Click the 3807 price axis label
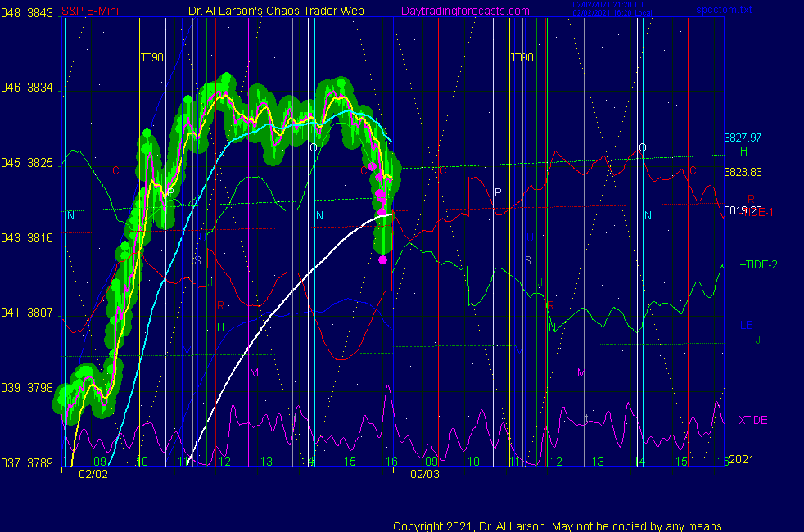Viewport: 804px width, 532px height. coord(40,313)
